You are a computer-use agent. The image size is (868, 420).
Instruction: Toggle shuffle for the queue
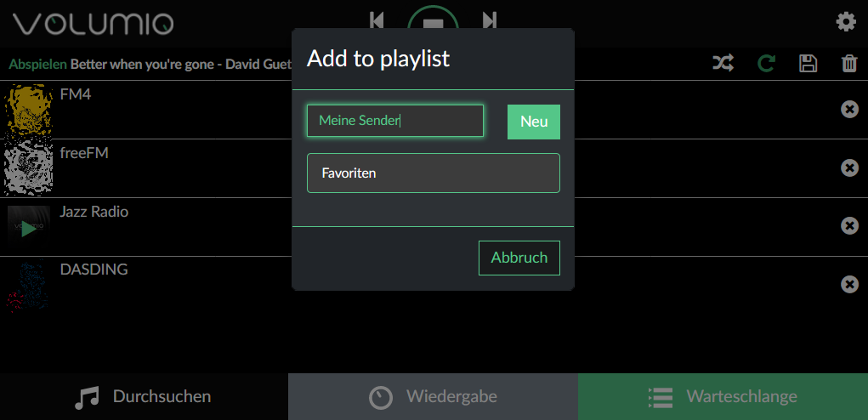[723, 64]
